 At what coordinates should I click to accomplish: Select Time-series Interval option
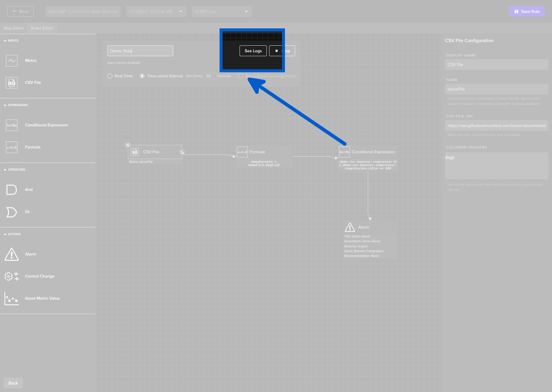[142, 76]
